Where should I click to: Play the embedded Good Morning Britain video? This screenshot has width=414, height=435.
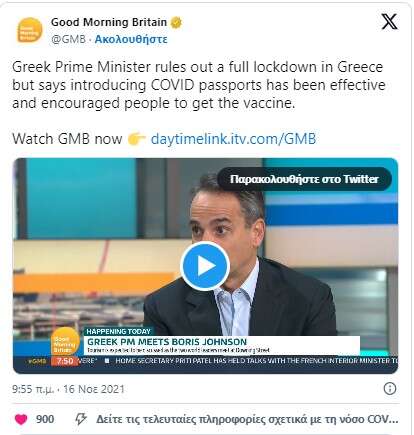click(x=205, y=266)
